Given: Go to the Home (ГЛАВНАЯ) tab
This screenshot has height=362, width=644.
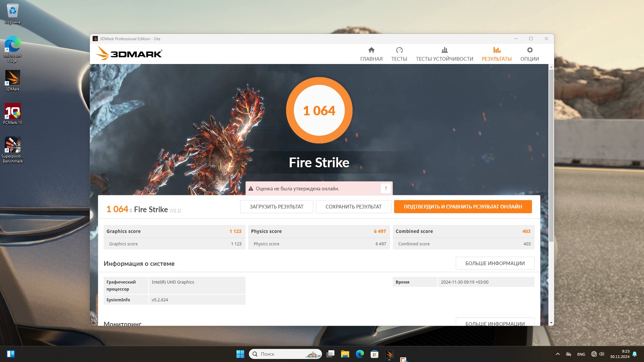Looking at the screenshot, I should click(x=371, y=54).
